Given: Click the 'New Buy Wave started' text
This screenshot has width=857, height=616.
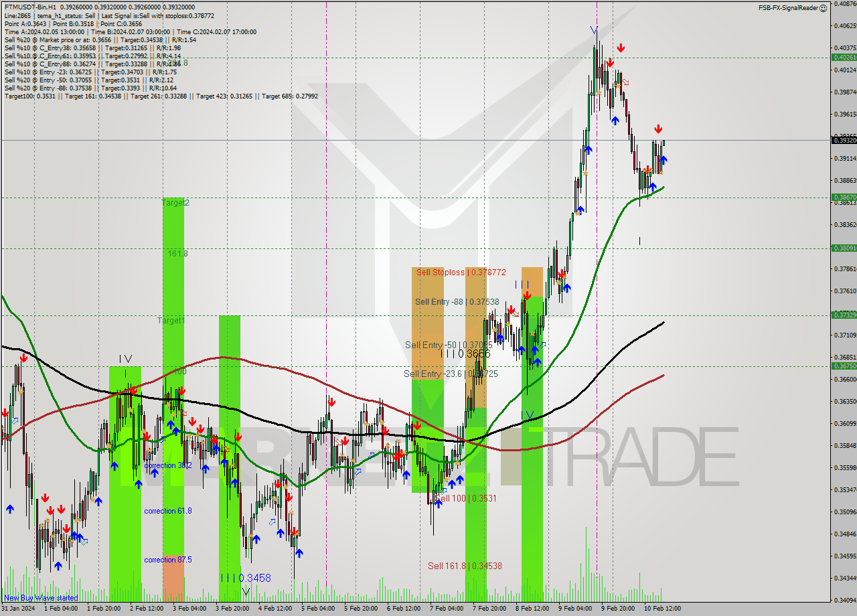Looking at the screenshot, I should pos(41,598).
